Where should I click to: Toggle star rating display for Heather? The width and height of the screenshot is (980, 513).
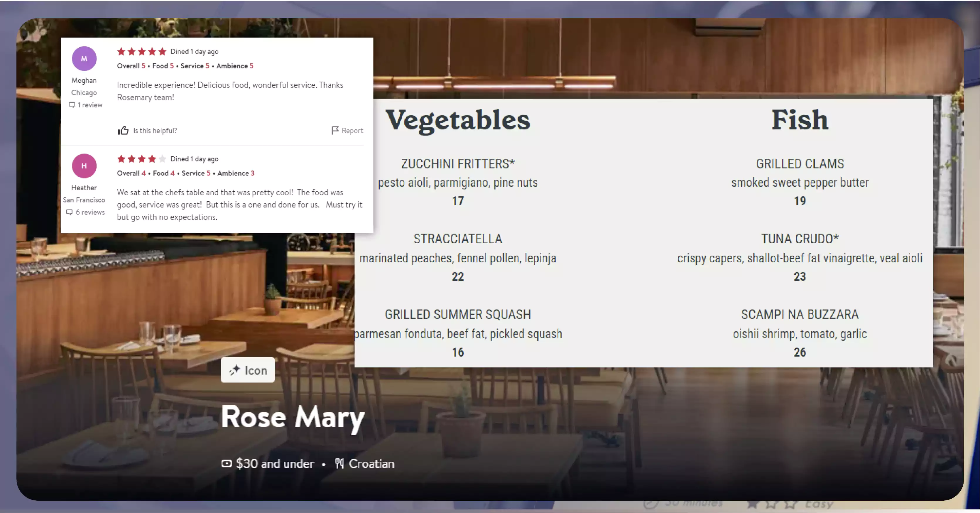(x=140, y=158)
